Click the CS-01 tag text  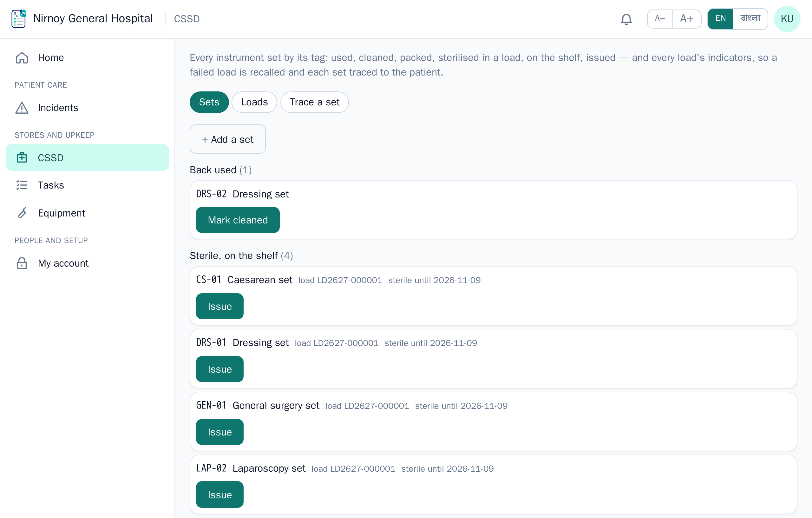coord(209,280)
